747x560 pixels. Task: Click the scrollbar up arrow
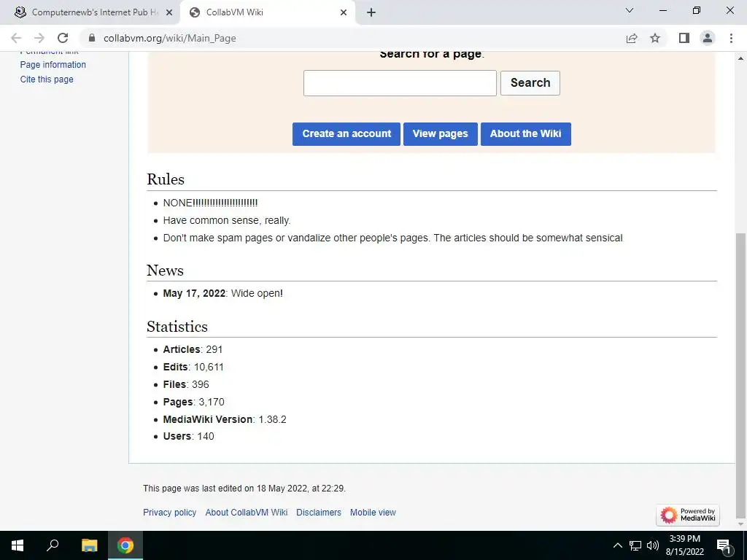[741, 58]
